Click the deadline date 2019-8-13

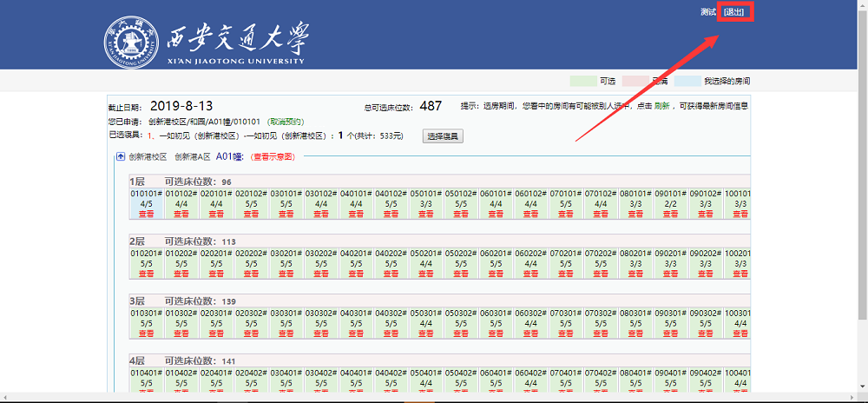(181, 106)
